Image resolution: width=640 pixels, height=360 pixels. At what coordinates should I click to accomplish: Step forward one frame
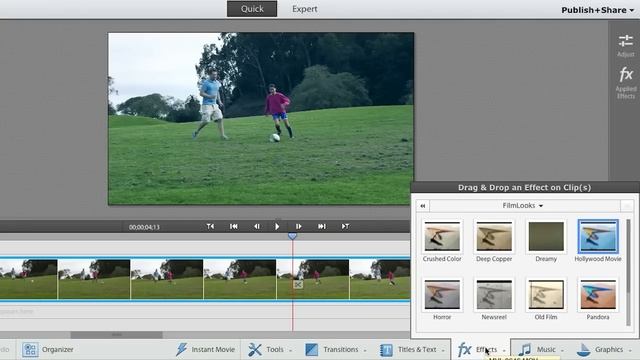(x=298, y=226)
